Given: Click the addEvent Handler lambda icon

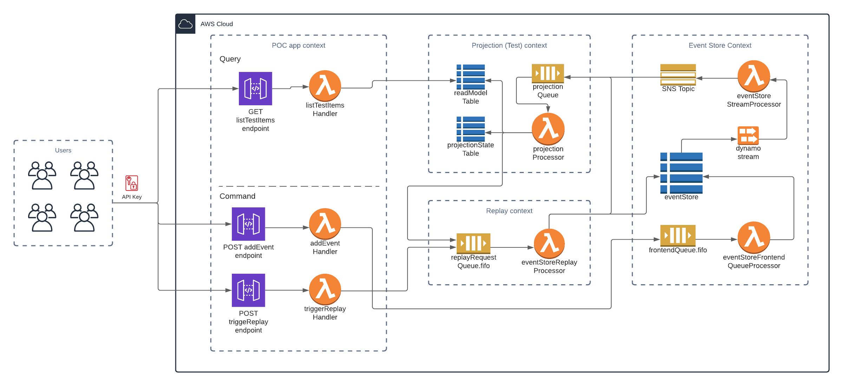Looking at the screenshot, I should tap(325, 224).
